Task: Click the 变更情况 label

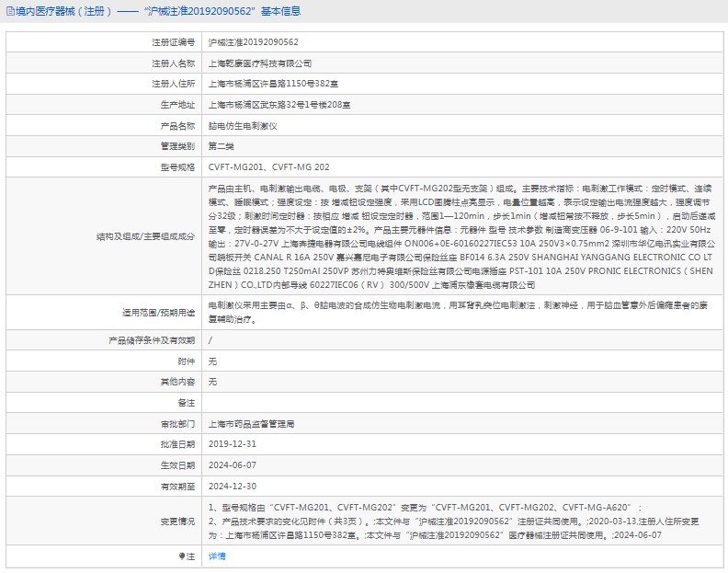Action: (x=177, y=521)
